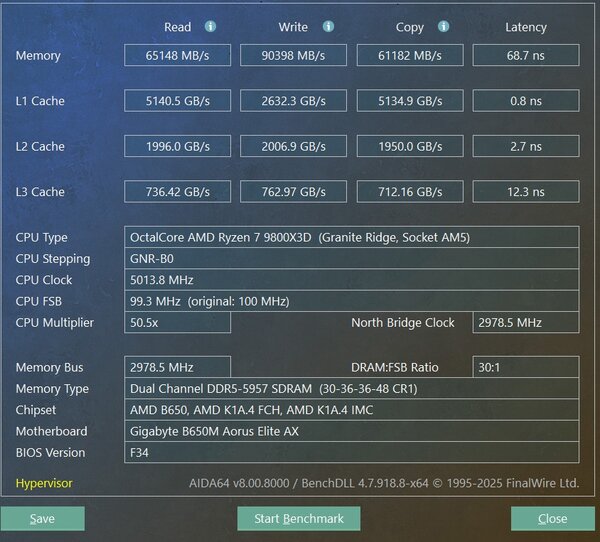Click the North Bridge Clock label
Screen dimensions: 600x542
pos(403,323)
